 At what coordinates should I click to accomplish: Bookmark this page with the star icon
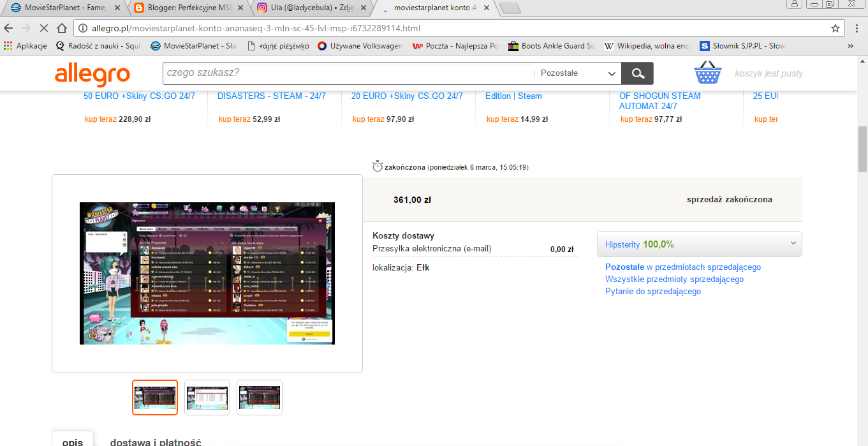click(x=835, y=29)
